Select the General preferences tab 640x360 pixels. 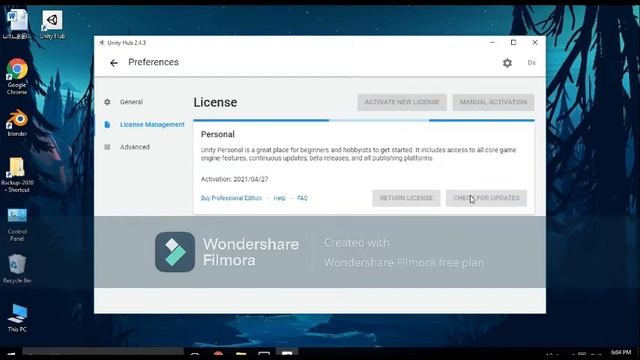point(131,102)
